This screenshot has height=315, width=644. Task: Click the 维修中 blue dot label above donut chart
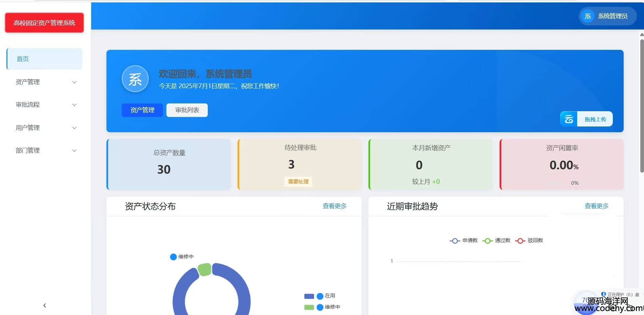point(182,257)
